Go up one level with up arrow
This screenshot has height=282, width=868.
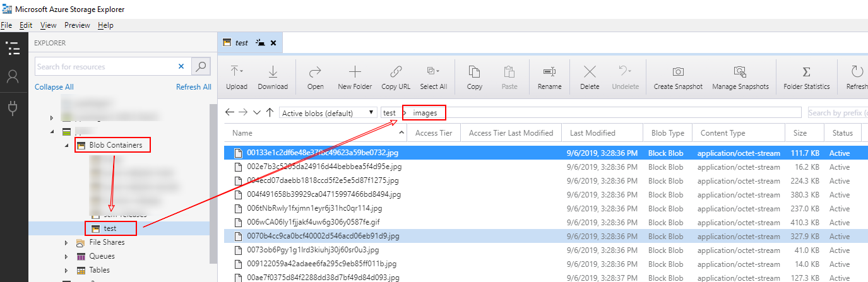point(270,112)
